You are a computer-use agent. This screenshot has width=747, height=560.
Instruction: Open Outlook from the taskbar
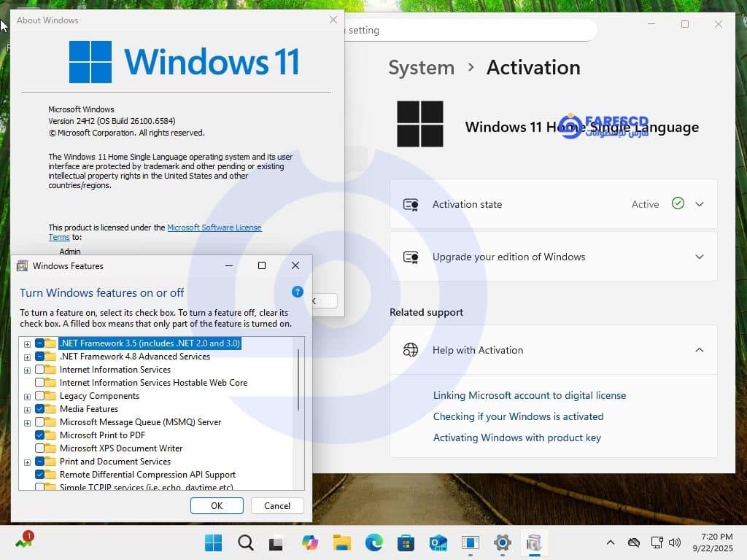[x=438, y=542]
